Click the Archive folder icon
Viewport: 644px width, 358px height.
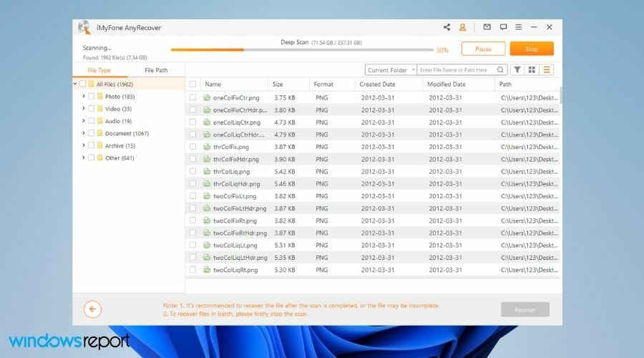[99, 145]
